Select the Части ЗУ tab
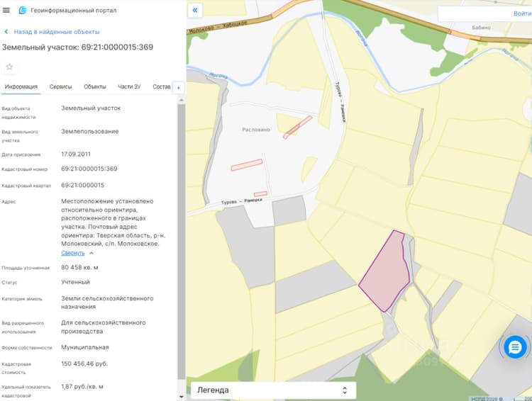The width and height of the screenshot is (532, 401). tap(129, 86)
